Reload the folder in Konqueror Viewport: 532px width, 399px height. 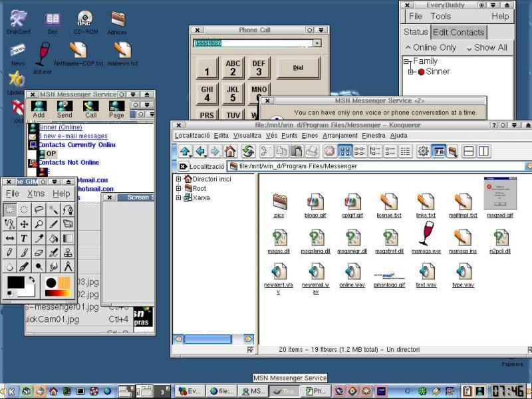pos(248,152)
